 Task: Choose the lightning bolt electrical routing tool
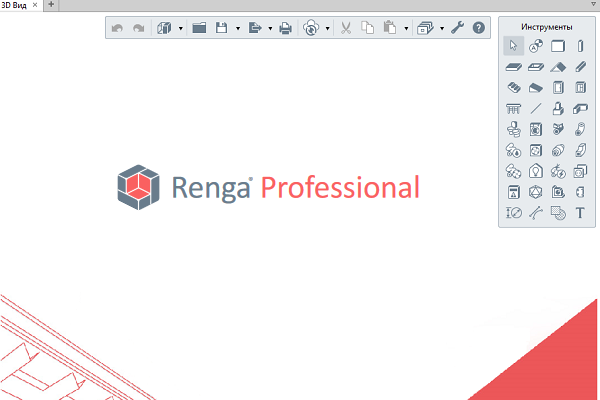pyautogui.click(x=558, y=171)
